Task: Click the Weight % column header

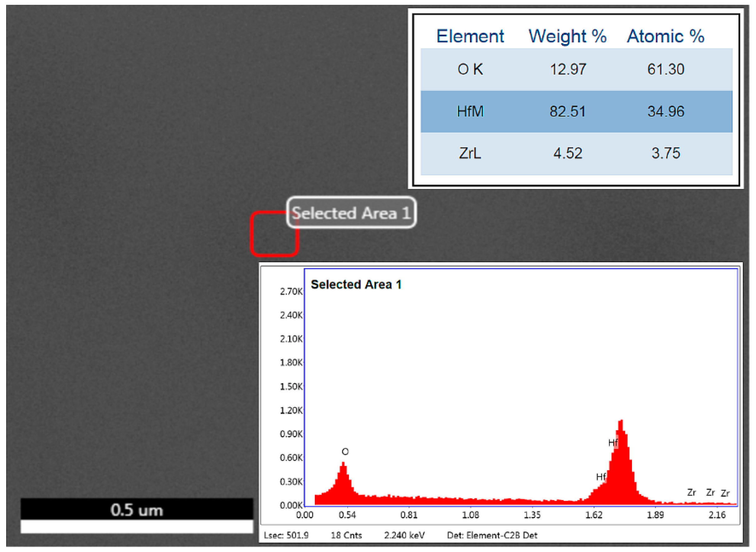Action: (x=567, y=36)
